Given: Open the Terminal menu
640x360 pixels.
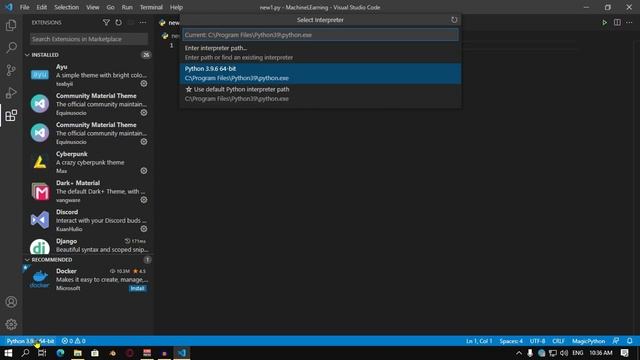Looking at the screenshot, I should click(151, 7).
